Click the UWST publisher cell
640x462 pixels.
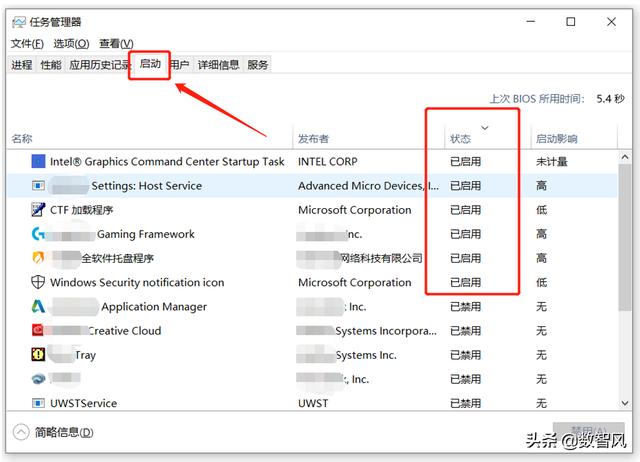click(x=313, y=403)
